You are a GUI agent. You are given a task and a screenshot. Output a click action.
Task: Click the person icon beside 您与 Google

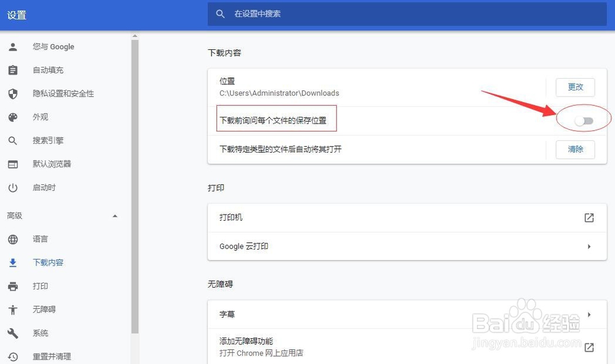tap(13, 47)
